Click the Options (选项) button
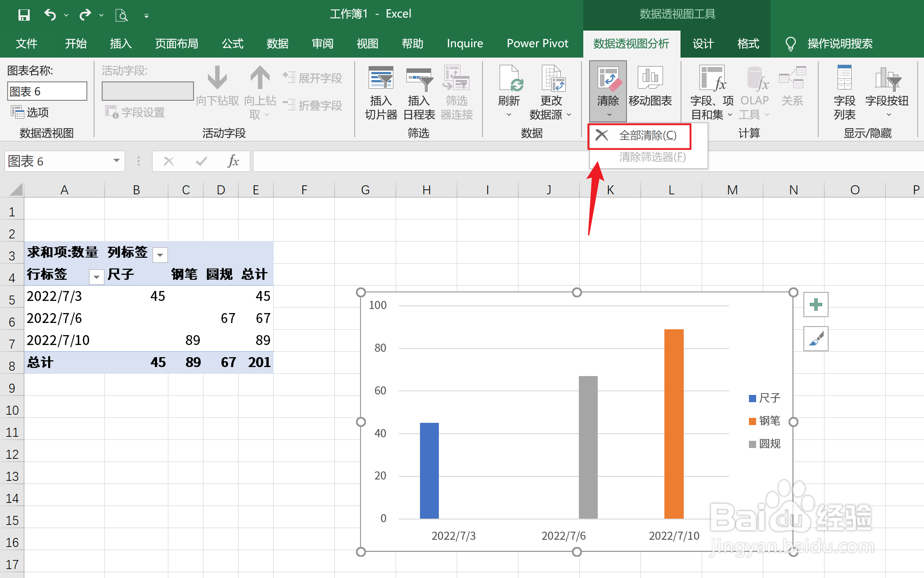The height and width of the screenshot is (578, 924). tap(31, 112)
